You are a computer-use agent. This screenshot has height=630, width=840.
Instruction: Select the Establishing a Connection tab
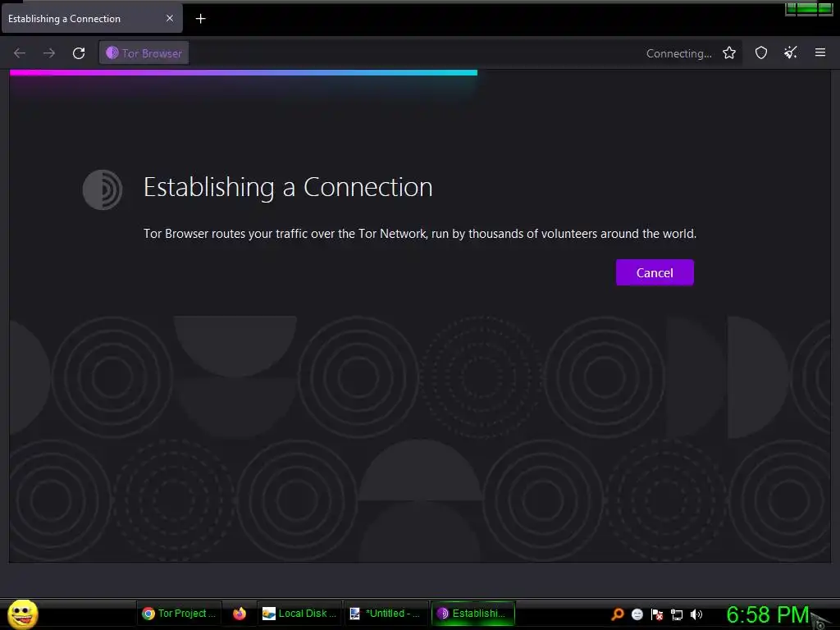point(92,19)
